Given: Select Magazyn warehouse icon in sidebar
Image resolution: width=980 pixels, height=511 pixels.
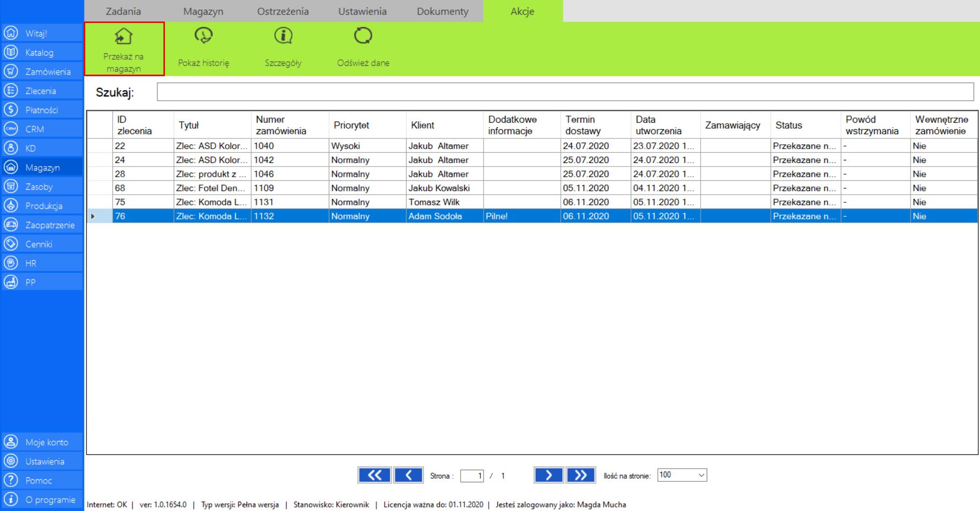Looking at the screenshot, I should (x=11, y=167).
